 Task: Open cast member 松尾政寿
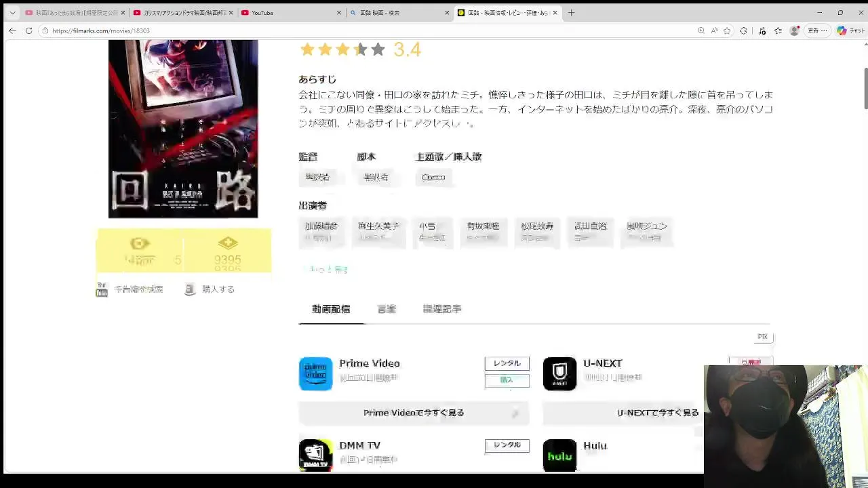537,231
